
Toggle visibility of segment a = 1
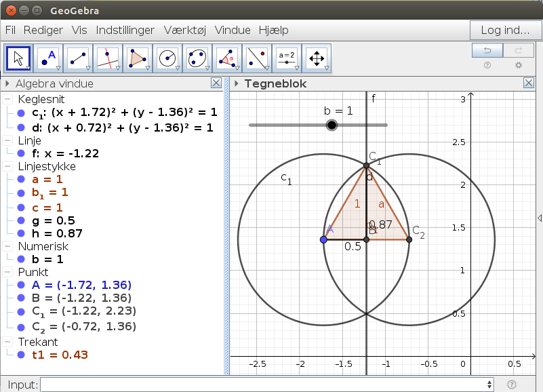[x=21, y=179]
